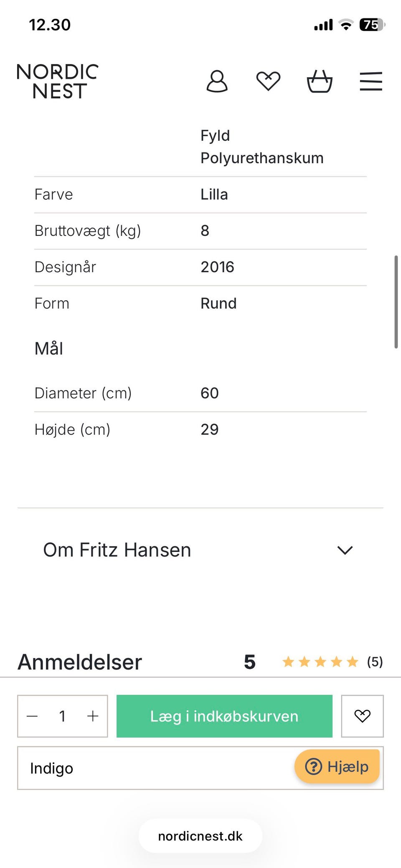Click chevron next to Om Fritz Hansen

tap(345, 550)
